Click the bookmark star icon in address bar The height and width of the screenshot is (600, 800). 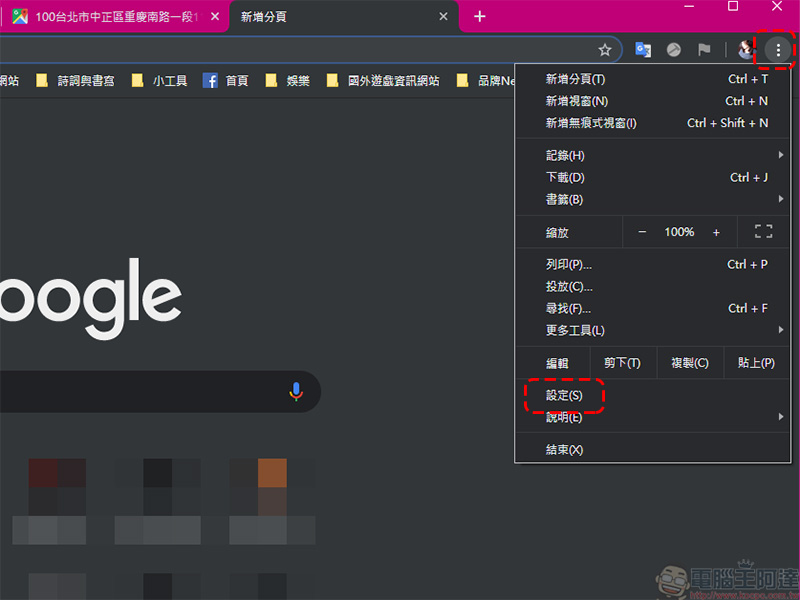(604, 49)
